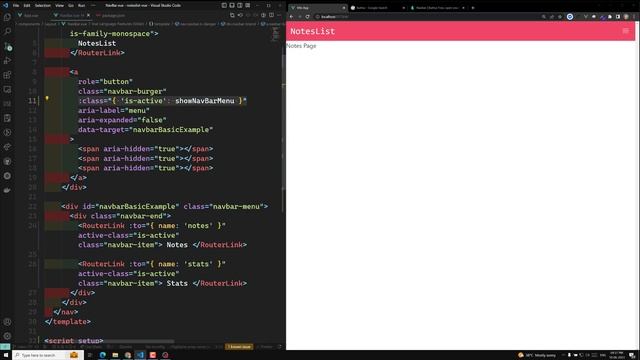Screen dimensions: 640x360
Task: Open More Actions ellipsis in editor toolbar
Action: 279,15
